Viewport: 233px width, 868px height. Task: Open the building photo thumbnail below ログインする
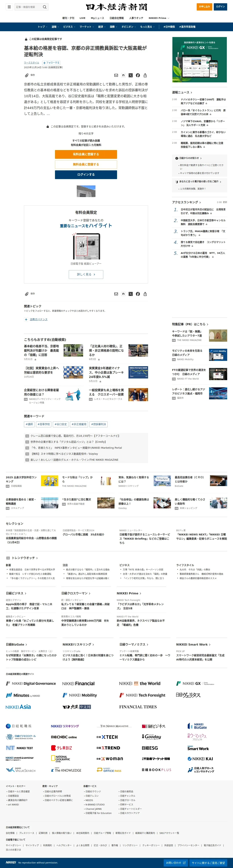tap(86, 191)
